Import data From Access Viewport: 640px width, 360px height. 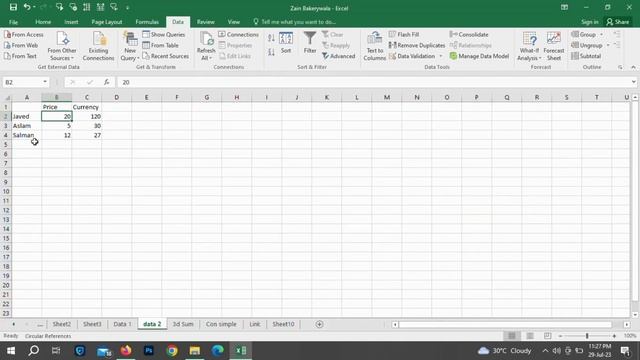24,35
